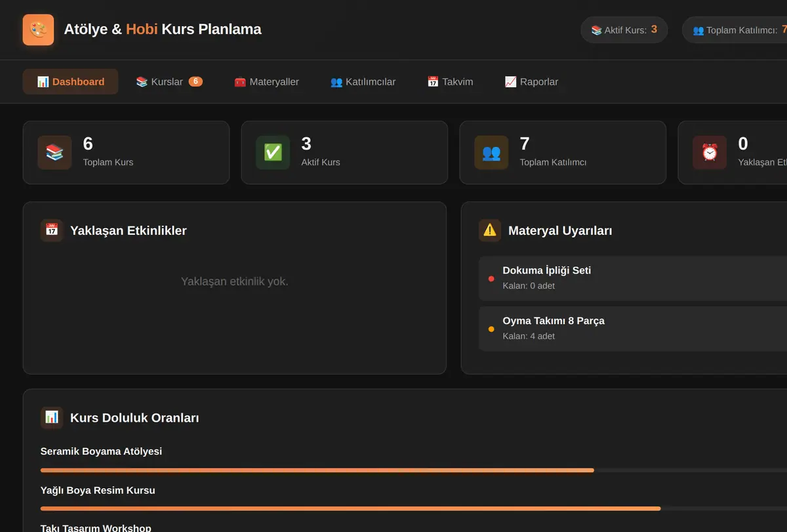Select the Raporlar tab
787x532 pixels.
point(531,82)
